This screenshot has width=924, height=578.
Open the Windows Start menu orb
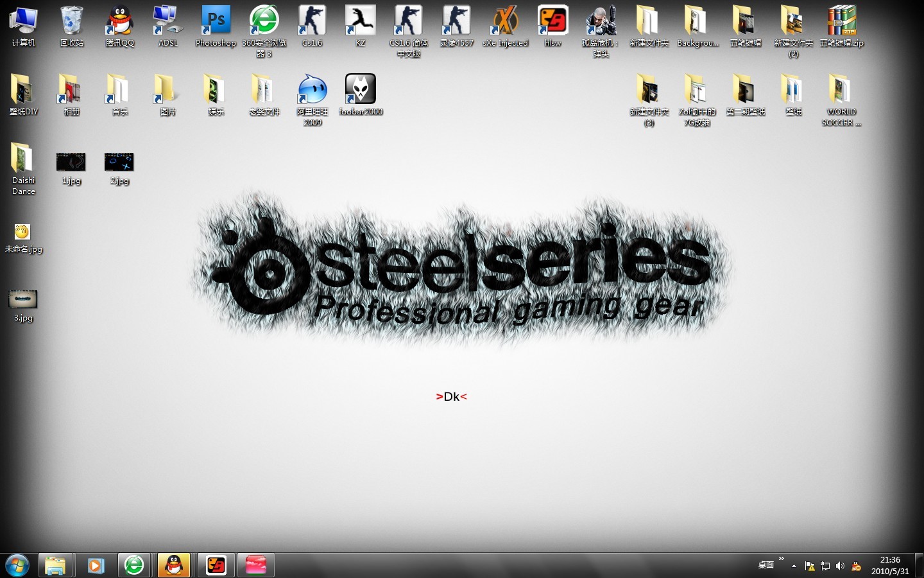[17, 565]
